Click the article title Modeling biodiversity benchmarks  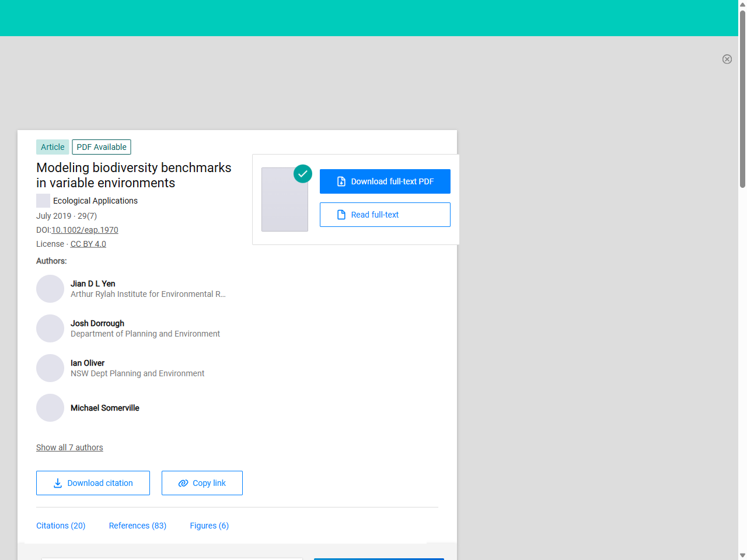(134, 175)
